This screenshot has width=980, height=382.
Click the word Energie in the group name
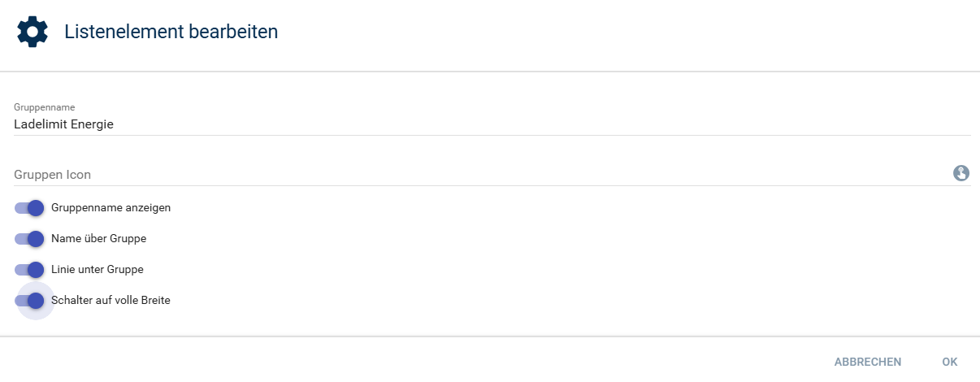pyautogui.click(x=93, y=124)
